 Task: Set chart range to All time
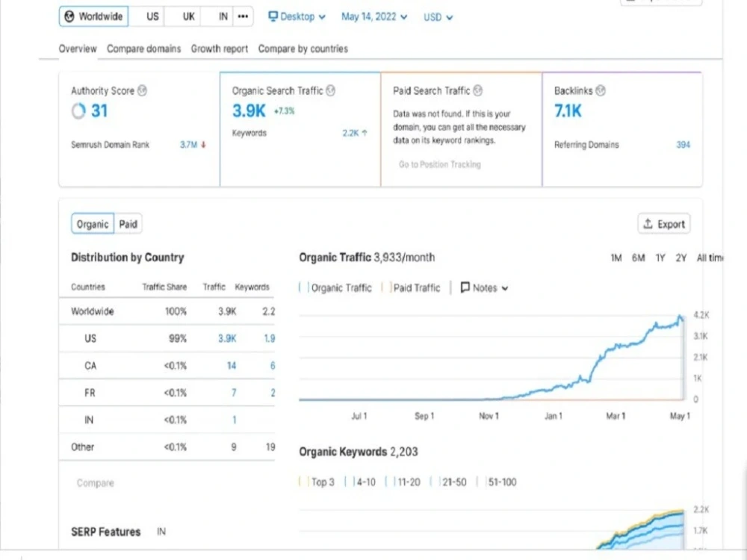pyautogui.click(x=710, y=258)
